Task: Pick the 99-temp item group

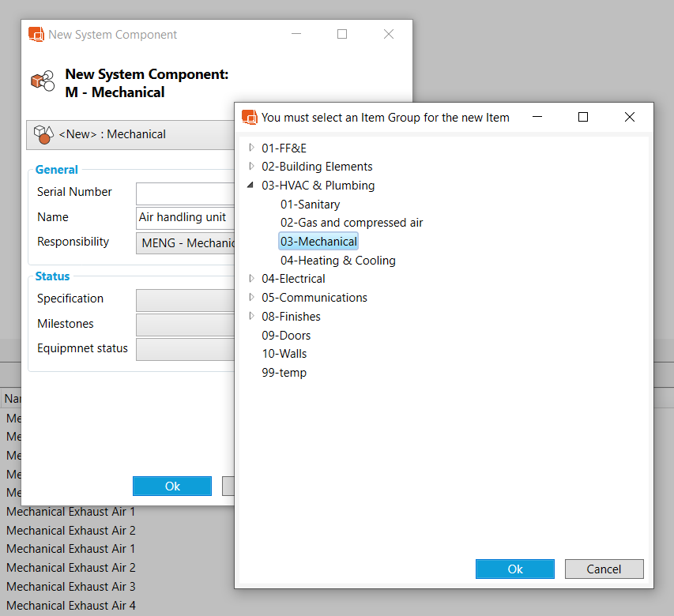Action: pyautogui.click(x=284, y=373)
